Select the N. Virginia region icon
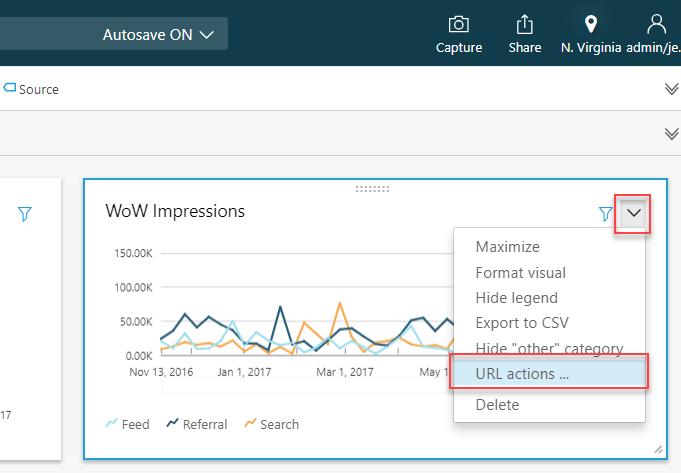Viewport: 681px width, 473px height. coord(591,24)
